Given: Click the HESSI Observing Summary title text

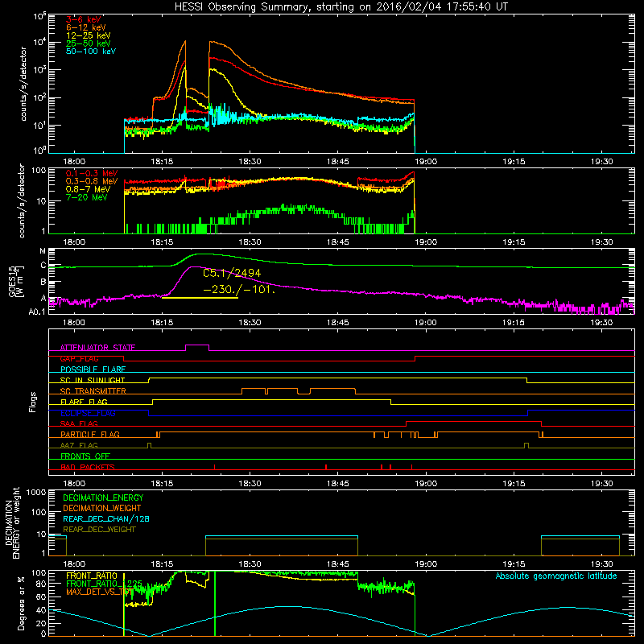Looking at the screenshot, I should pos(341,7).
